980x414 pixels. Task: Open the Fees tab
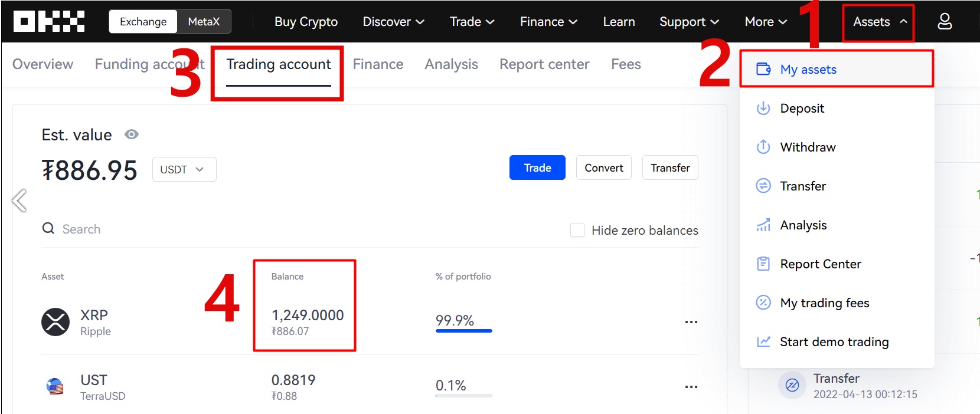tap(626, 64)
